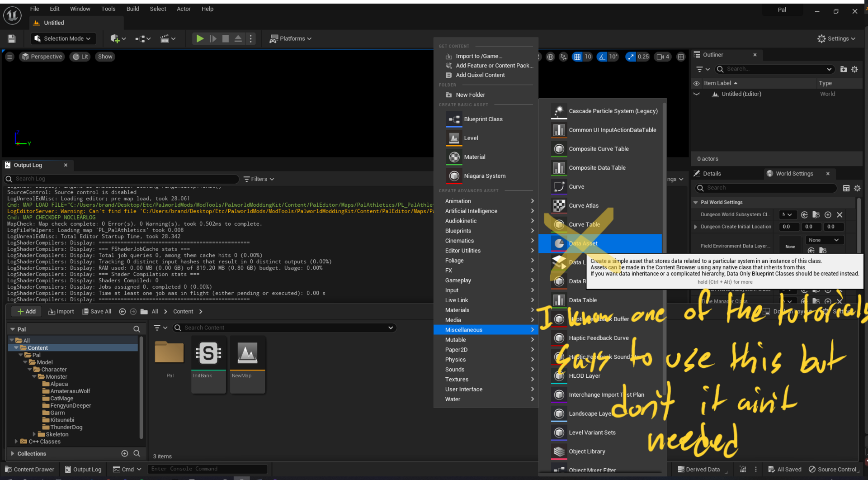Toggle scale snapping in the viewport toolbar
Viewport: 868px width, 480px height.
(631, 57)
